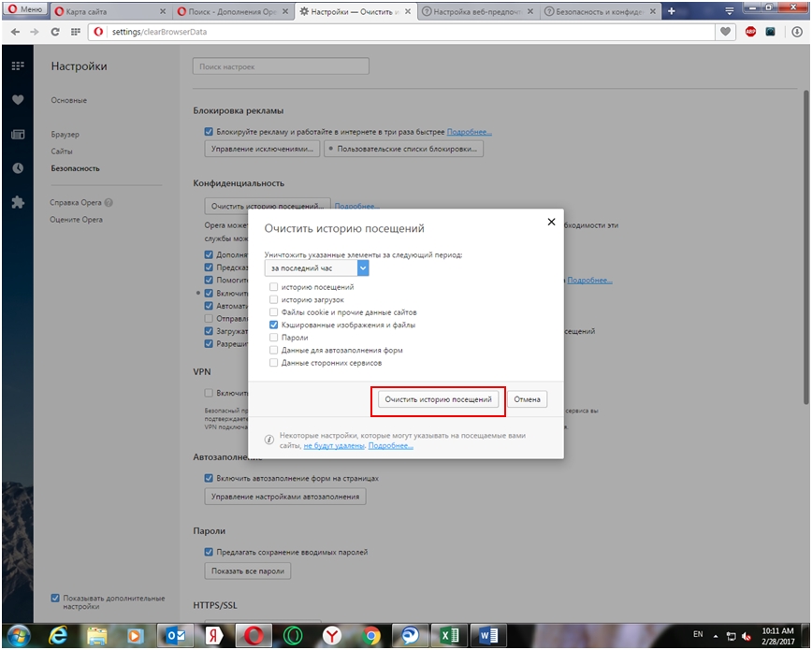Toggle ad blocking checkbox
The width and height of the screenshot is (812, 650).
(x=209, y=132)
